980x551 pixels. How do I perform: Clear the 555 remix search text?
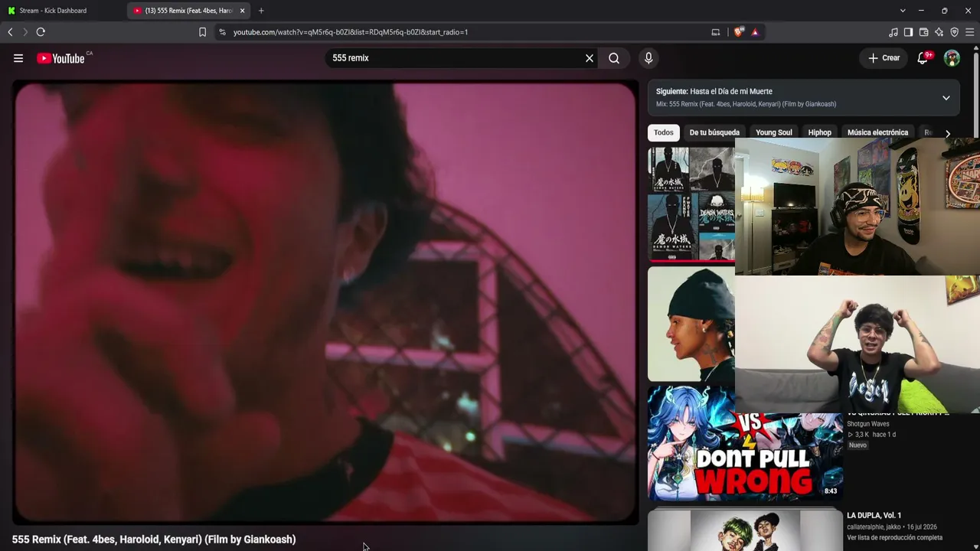coord(590,58)
